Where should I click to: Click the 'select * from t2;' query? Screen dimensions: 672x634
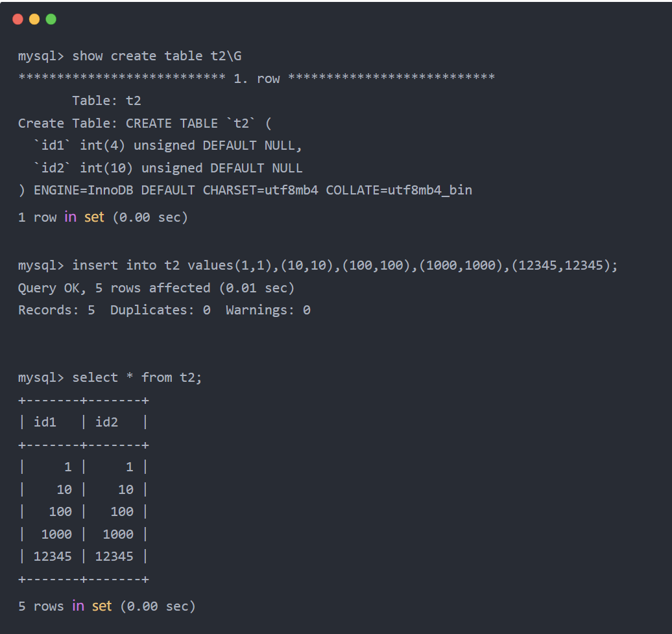coord(137,377)
